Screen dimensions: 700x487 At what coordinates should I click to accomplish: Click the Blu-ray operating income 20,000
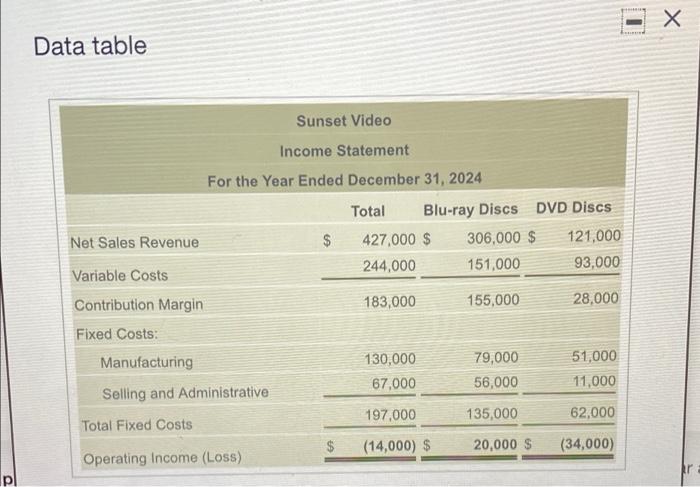[x=495, y=445]
